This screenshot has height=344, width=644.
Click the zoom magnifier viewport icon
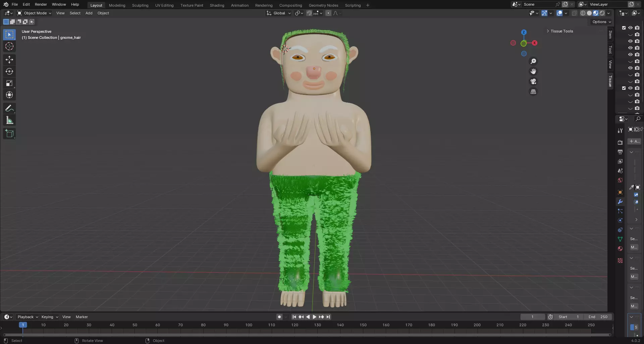533,61
